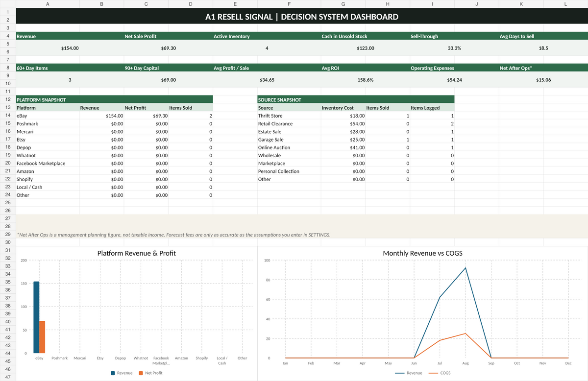
Task: Select the Personal Collection source cell
Action: pyautogui.click(x=289, y=171)
